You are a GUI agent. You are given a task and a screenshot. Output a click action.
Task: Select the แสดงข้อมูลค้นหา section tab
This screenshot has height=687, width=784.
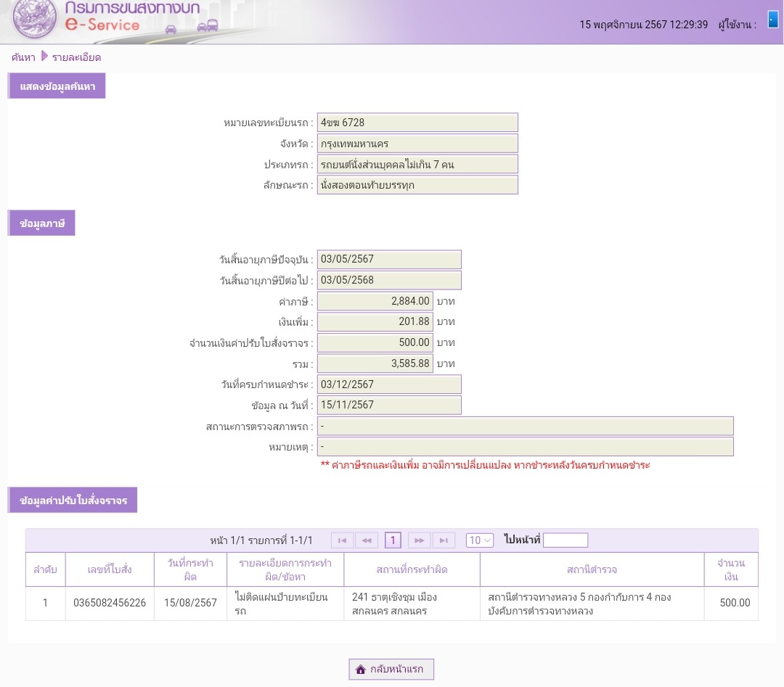pos(57,86)
